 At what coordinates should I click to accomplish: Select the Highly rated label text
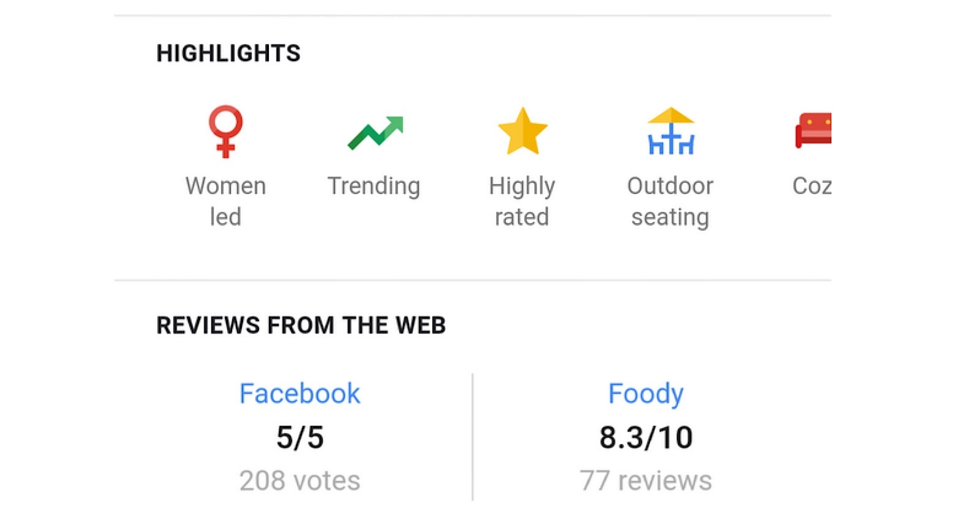(522, 201)
